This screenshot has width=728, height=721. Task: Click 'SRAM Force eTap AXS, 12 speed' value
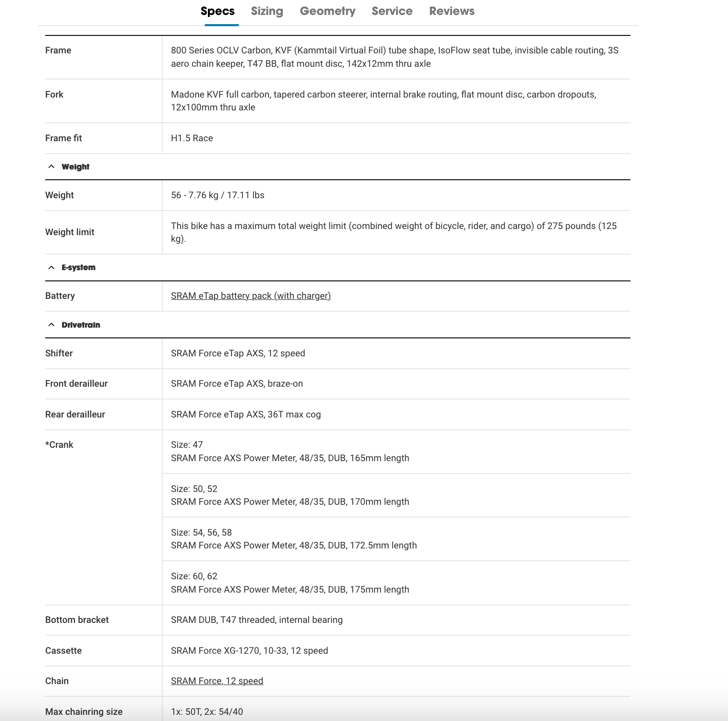coord(238,353)
